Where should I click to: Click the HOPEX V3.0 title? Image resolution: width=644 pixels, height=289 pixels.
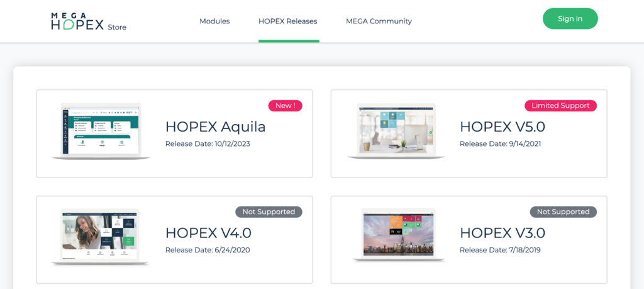click(x=502, y=233)
